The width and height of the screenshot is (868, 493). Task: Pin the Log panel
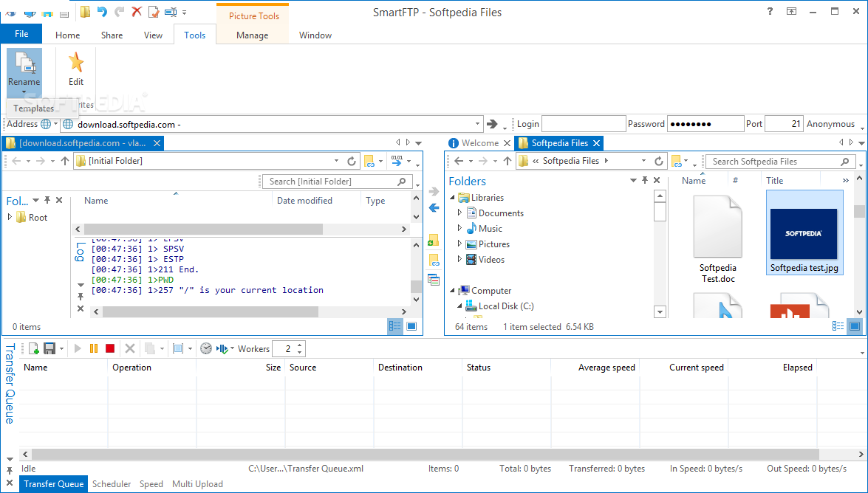(x=81, y=297)
